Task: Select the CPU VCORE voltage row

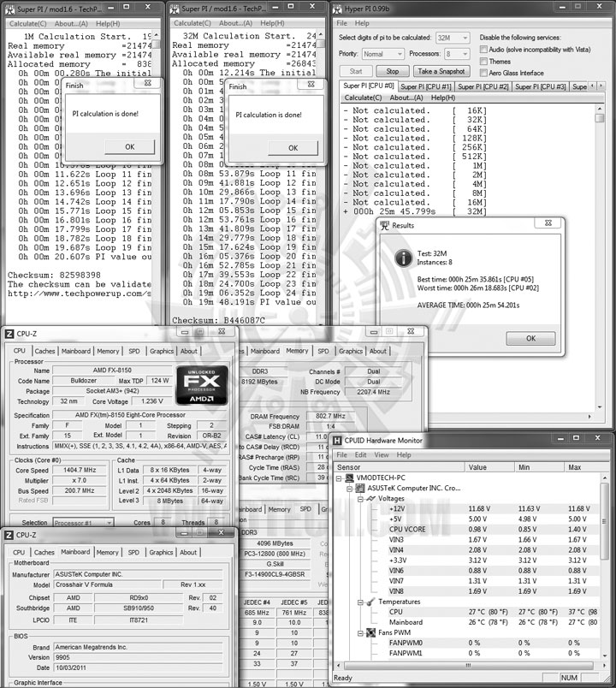Action: point(467,529)
